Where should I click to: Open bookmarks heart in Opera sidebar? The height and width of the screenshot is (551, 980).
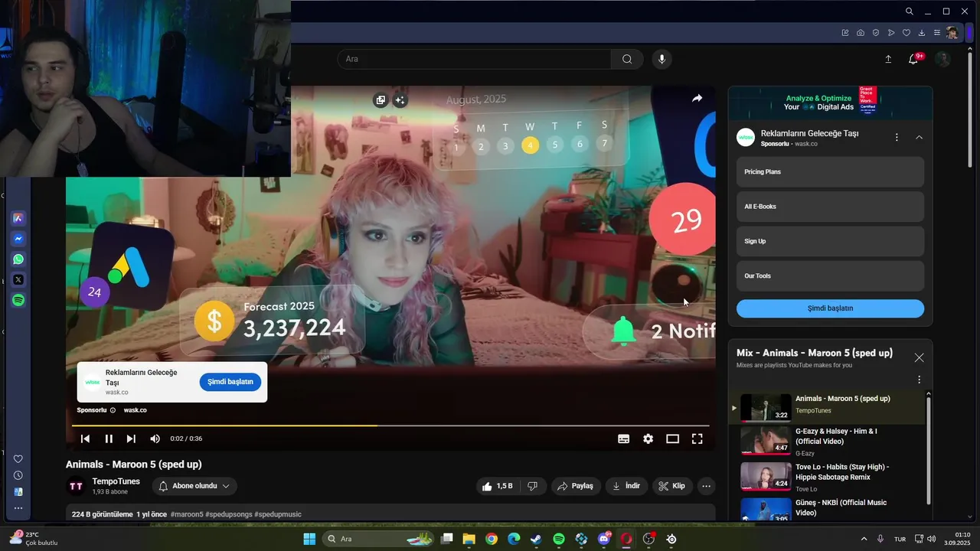click(x=18, y=459)
